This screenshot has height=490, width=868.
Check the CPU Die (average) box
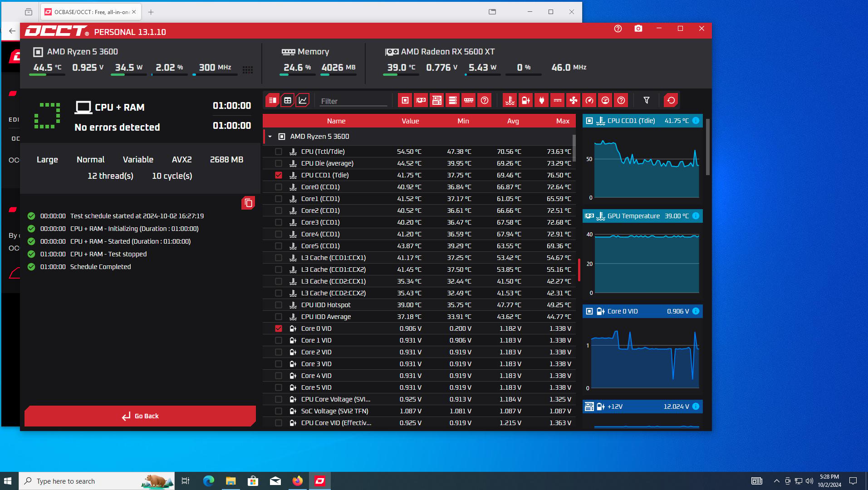click(x=279, y=163)
